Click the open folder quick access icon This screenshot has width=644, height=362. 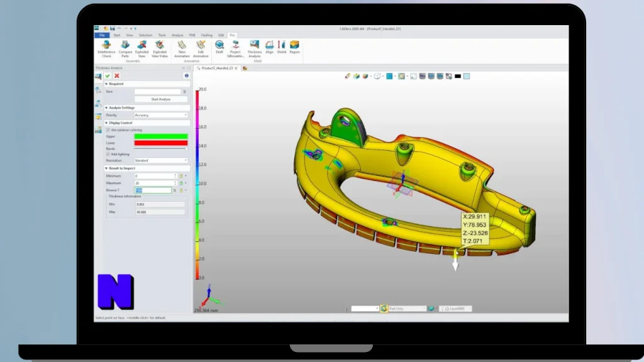(x=106, y=29)
